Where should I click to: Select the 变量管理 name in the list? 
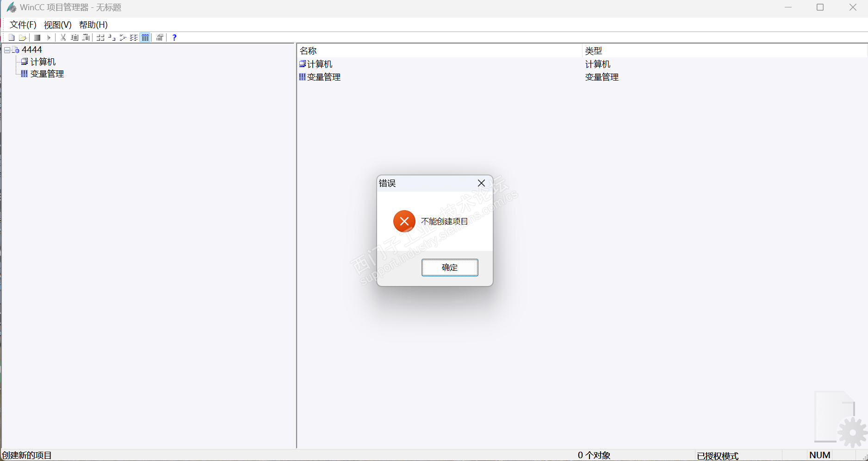click(324, 77)
